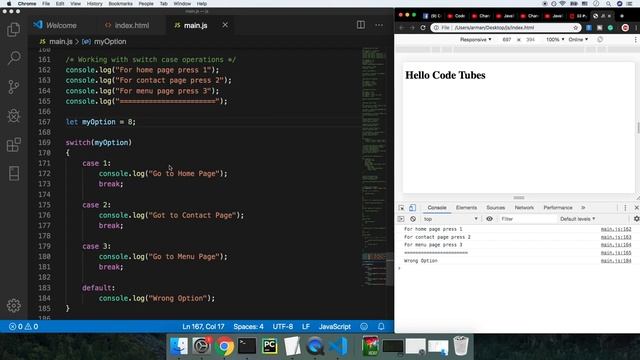Open the editor More Actions menu
The image size is (640, 360).
(x=379, y=25)
